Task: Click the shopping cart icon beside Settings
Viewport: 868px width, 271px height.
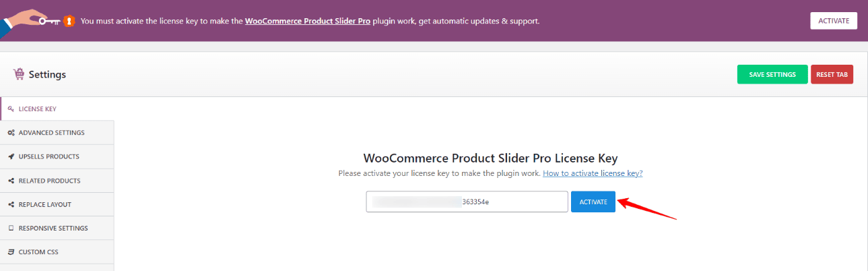Action: [19, 74]
